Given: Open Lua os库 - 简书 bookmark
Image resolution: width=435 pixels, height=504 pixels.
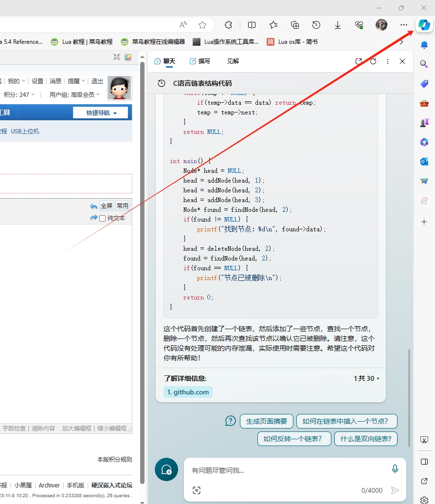Looking at the screenshot, I should [x=292, y=42].
